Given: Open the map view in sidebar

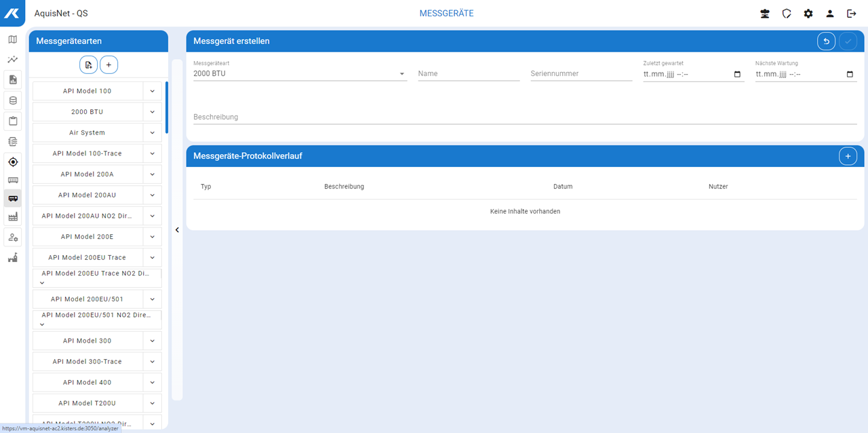Looking at the screenshot, I should pos(12,39).
